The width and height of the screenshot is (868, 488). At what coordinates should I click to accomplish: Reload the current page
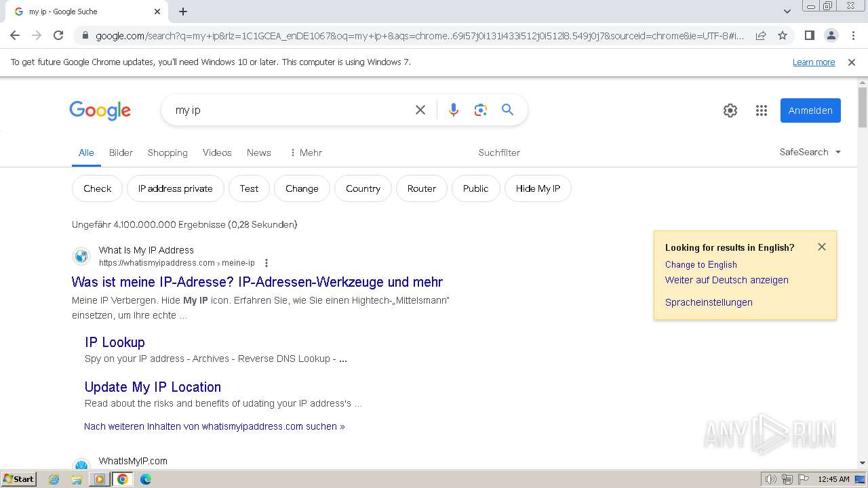pos(58,35)
